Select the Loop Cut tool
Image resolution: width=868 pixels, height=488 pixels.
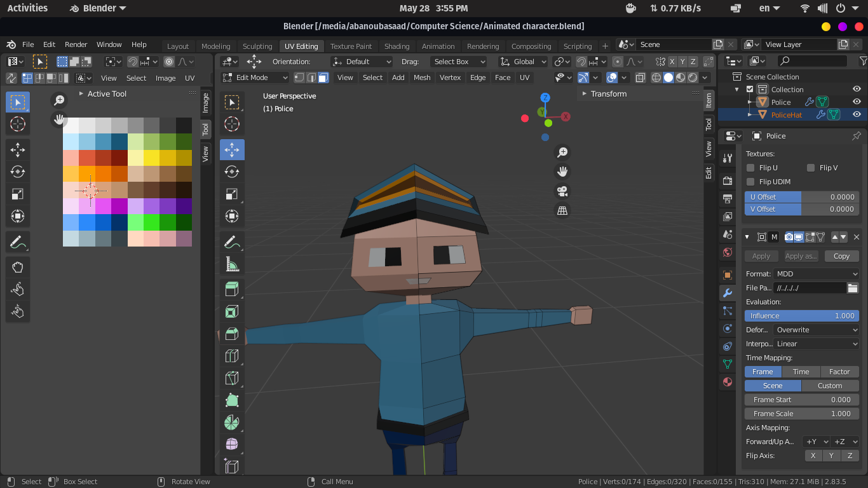(x=232, y=356)
